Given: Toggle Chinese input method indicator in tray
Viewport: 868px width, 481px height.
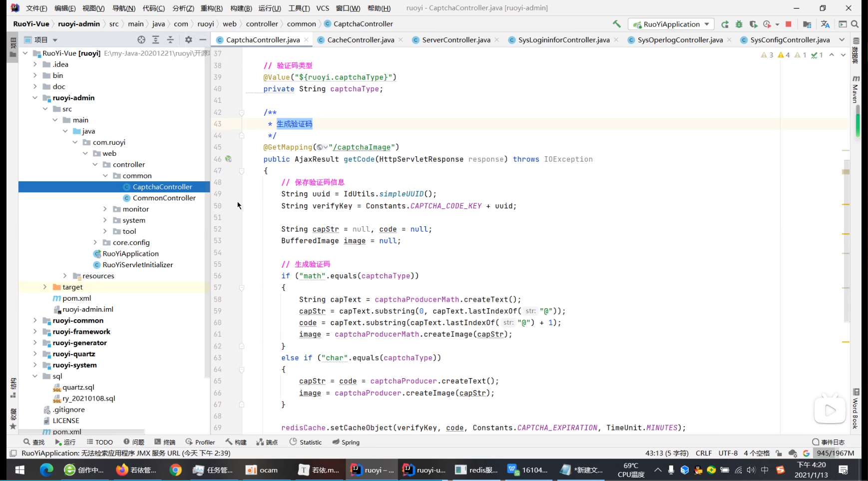Looking at the screenshot, I should click(765, 470).
